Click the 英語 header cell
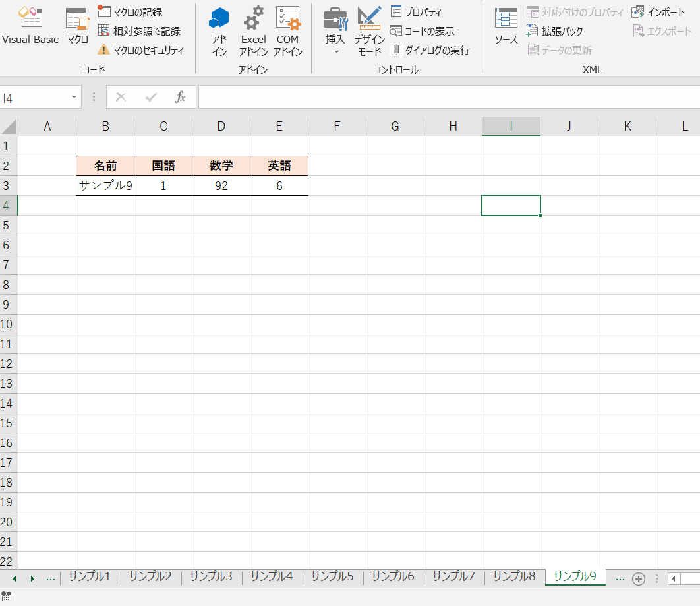Screen dimensions: 700x606 coord(279,166)
